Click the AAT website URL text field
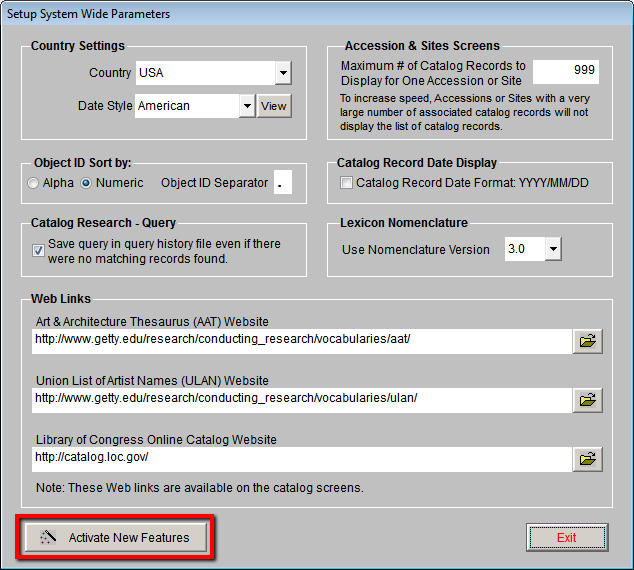Viewport: 634px width, 570px height. coord(300,341)
